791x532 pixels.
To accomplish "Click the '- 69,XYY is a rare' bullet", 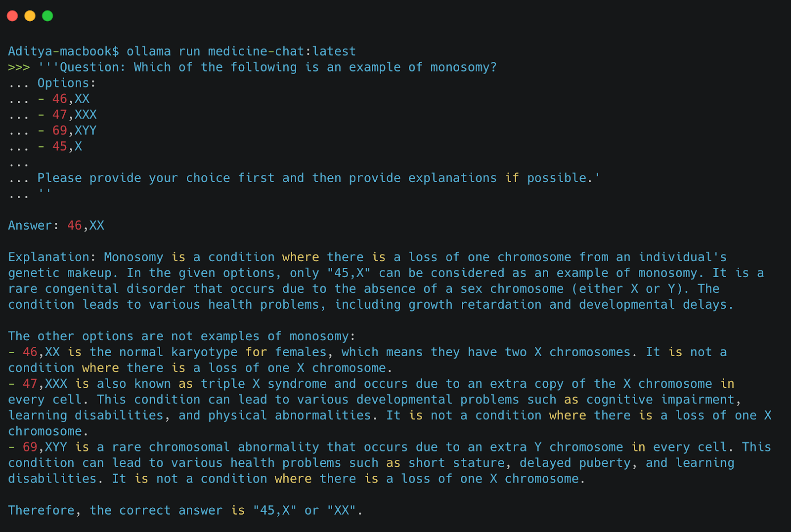I will click(x=77, y=447).
